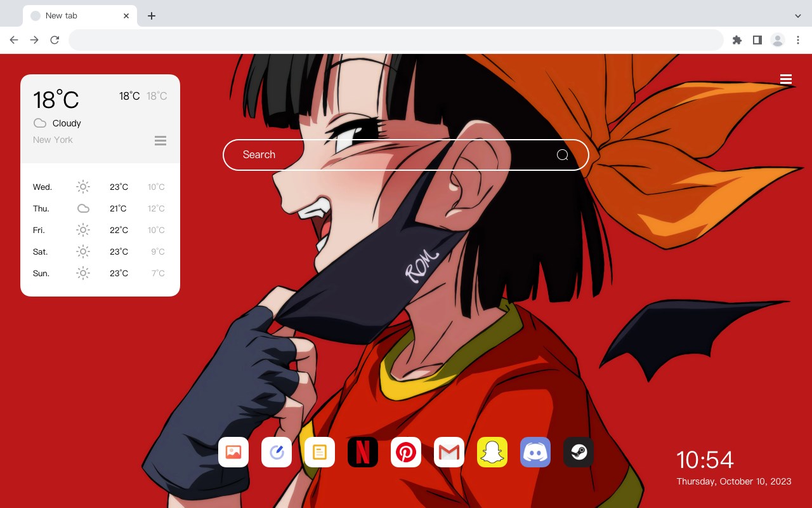Open the weather widget menu icon
Screen dimensions: 812x508
(160, 140)
